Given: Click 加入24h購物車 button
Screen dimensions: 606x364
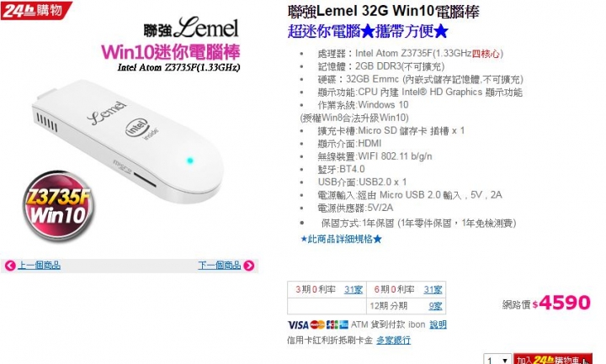Looking at the screenshot, I should 553,359.
